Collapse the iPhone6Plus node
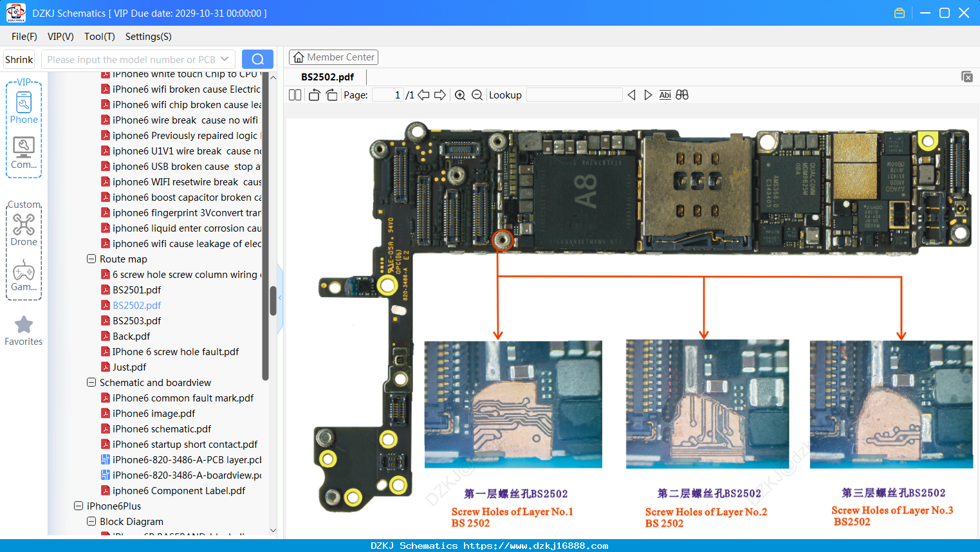This screenshot has width=980, height=552. pyautogui.click(x=79, y=506)
